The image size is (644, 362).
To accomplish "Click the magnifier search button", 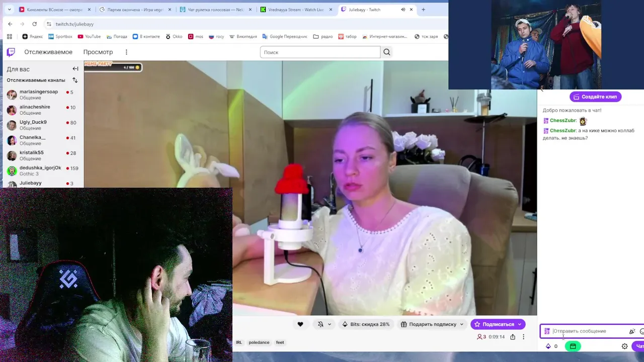I will [x=386, y=52].
